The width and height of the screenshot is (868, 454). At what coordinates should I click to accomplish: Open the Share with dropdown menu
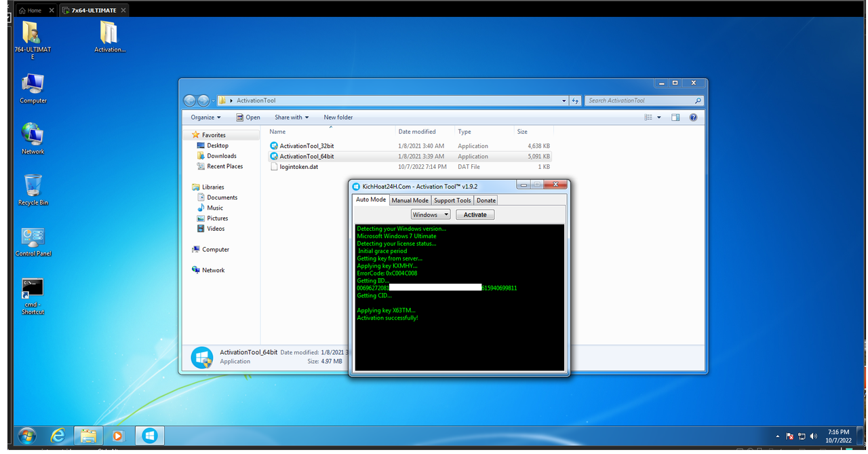(x=292, y=117)
